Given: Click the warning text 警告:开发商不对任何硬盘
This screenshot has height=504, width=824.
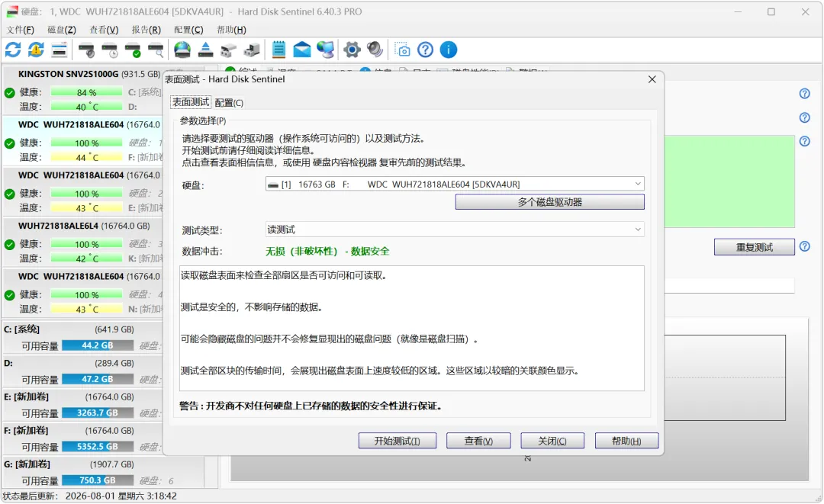Looking at the screenshot, I should click(311, 406).
